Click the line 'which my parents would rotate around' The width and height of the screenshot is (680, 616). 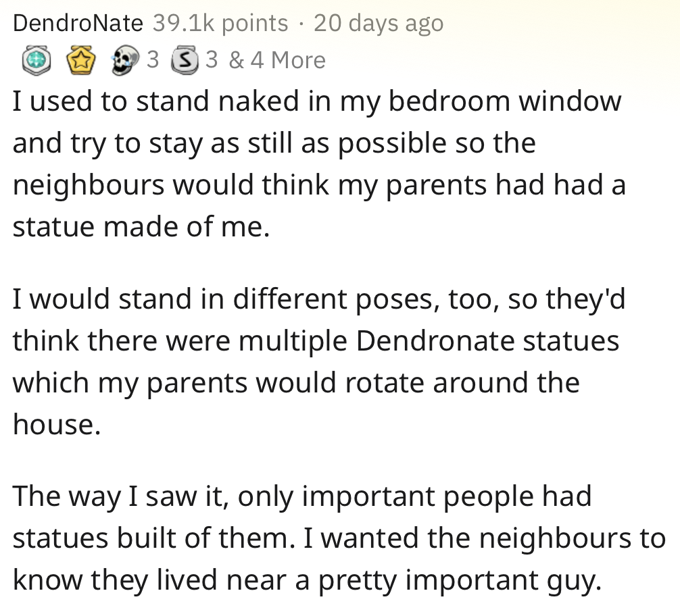[x=296, y=383]
